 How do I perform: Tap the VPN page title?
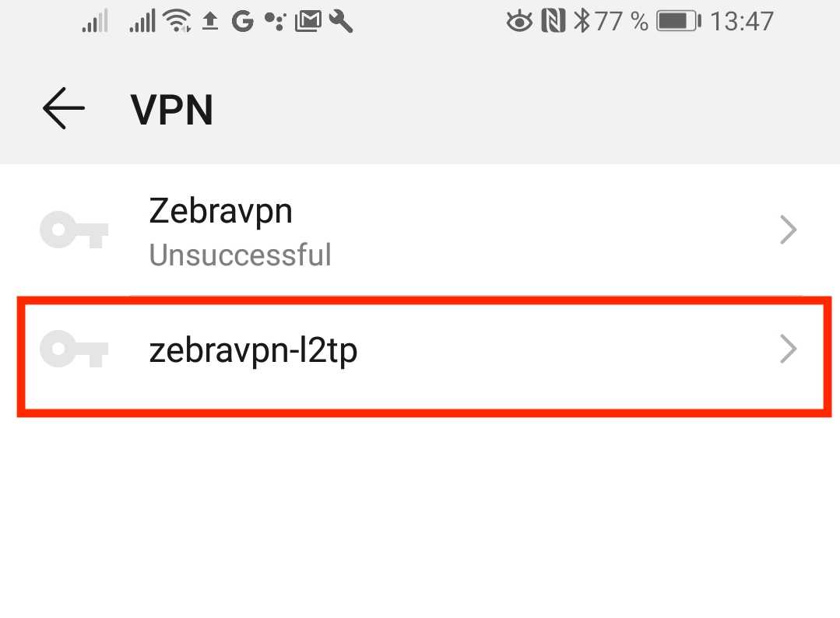click(172, 110)
